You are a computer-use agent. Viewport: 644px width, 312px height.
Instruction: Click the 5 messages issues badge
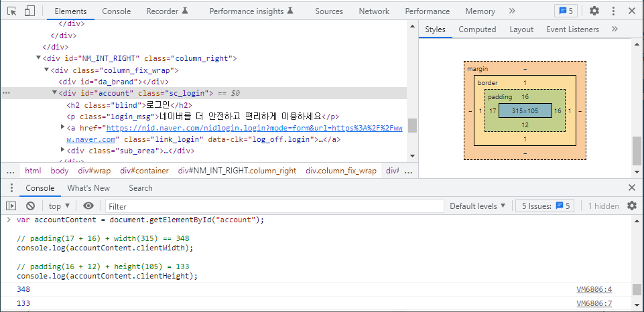pyautogui.click(x=566, y=11)
